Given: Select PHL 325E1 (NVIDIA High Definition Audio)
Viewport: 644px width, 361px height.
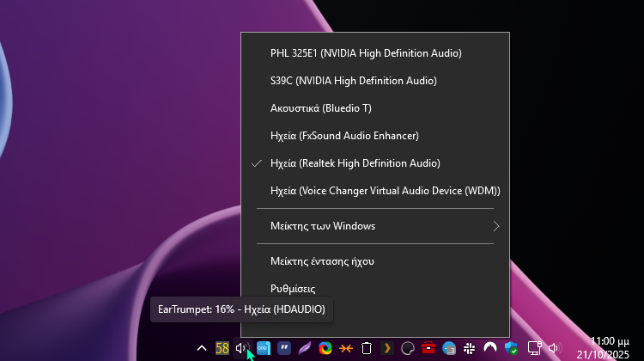Looking at the screenshot, I should pos(366,53).
